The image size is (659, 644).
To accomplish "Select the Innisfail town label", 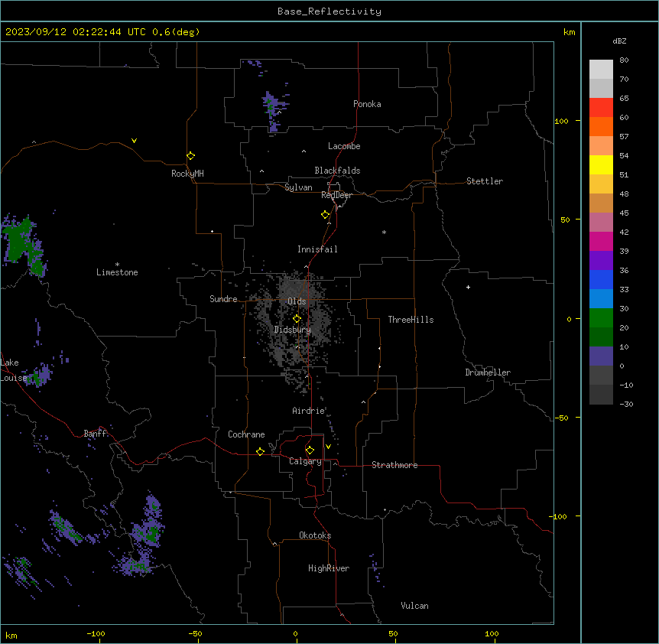I will coord(317,249).
